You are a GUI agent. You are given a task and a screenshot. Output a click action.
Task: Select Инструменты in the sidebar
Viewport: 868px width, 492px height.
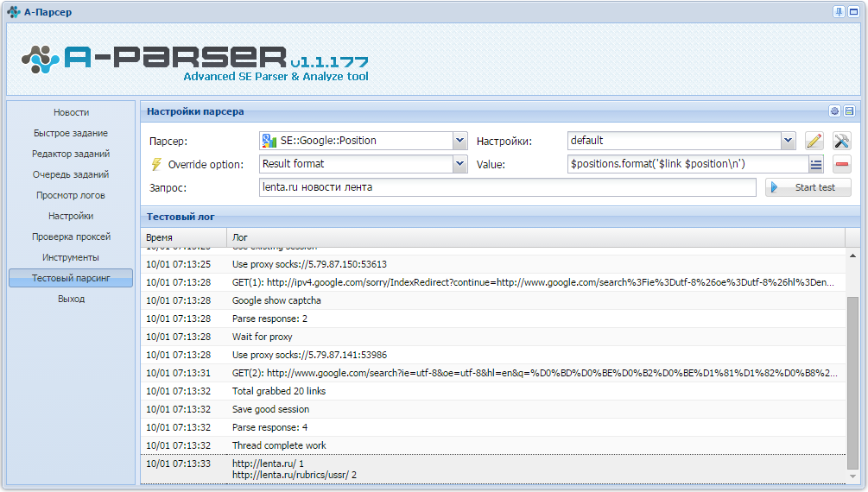pos(71,257)
